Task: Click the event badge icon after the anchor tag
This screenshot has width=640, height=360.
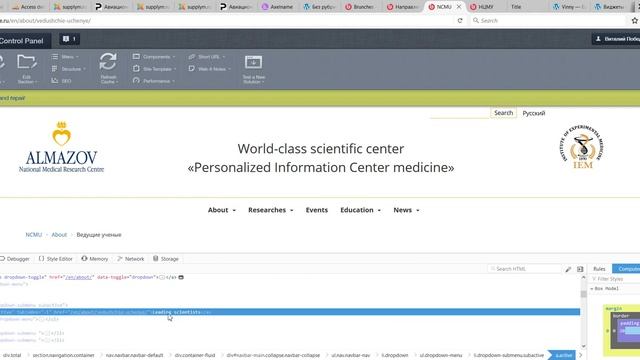Action: [181, 277]
